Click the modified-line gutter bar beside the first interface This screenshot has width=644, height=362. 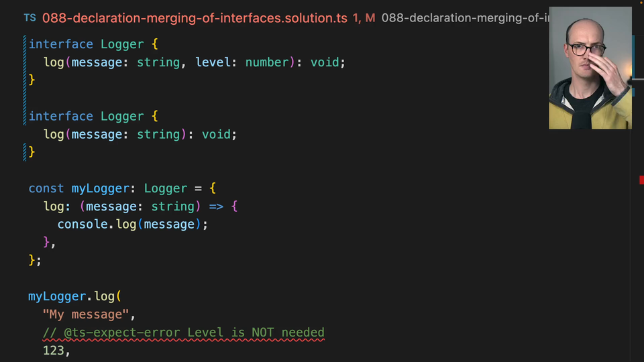(x=25, y=62)
